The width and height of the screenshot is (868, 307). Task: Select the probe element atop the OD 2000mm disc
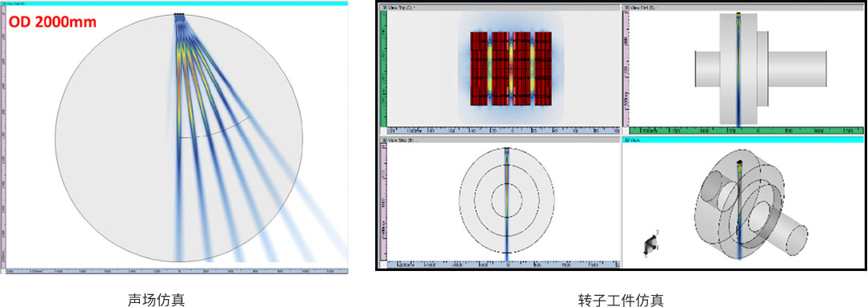pos(179,15)
